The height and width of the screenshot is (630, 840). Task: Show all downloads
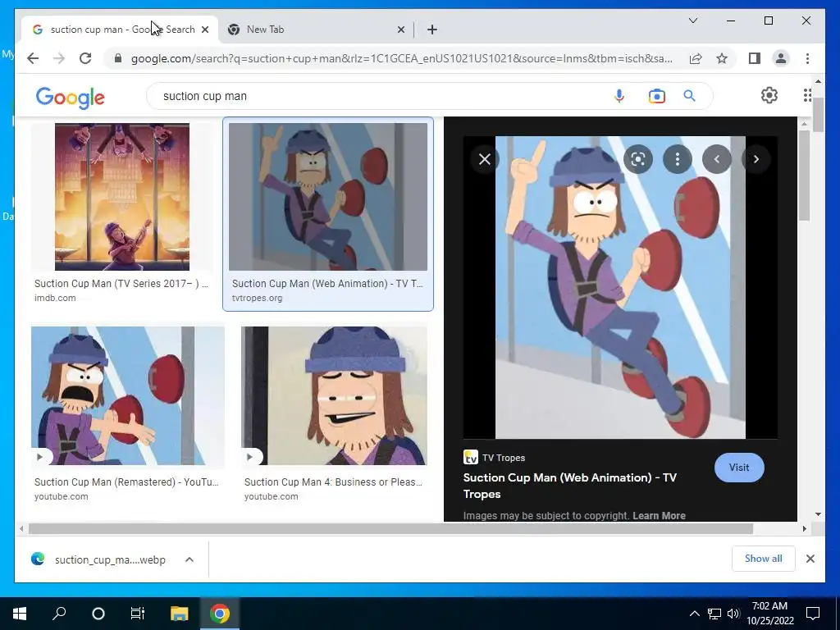tap(763, 559)
